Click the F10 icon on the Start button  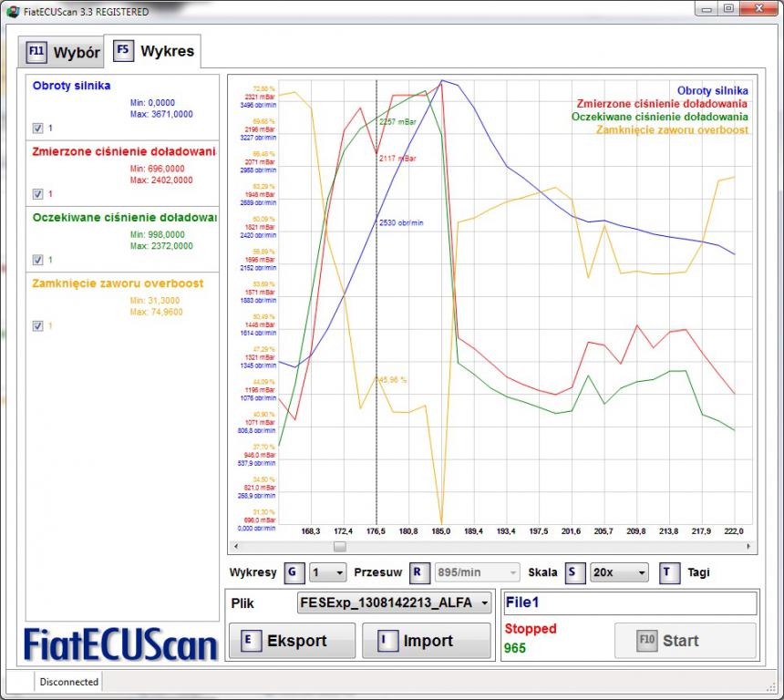[646, 641]
